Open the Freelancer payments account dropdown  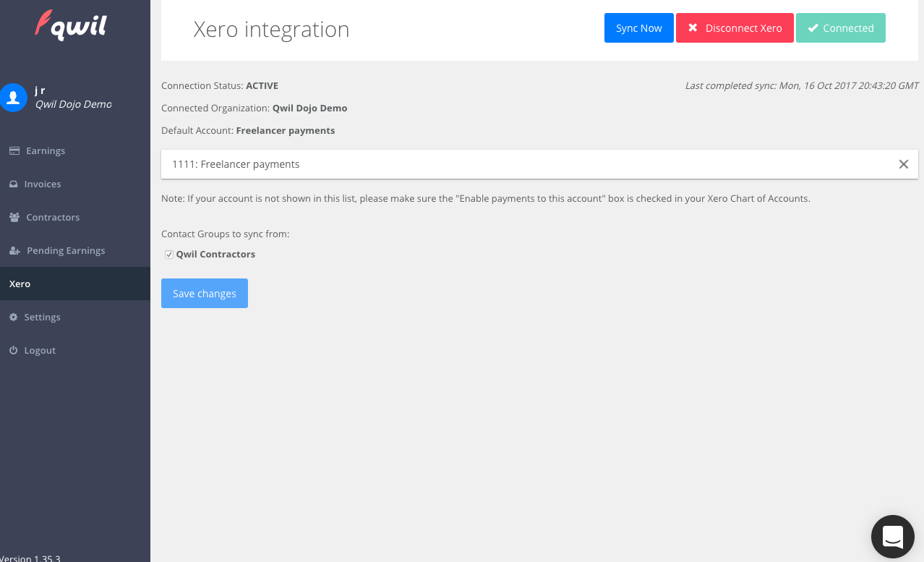(x=528, y=164)
